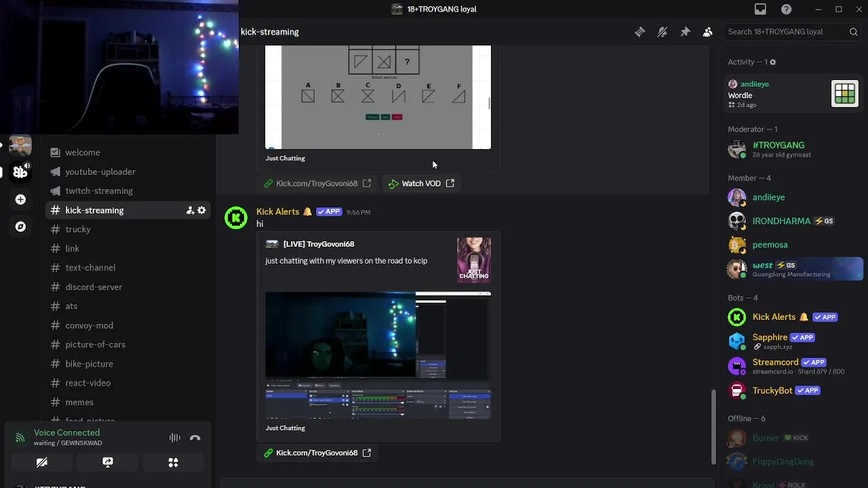The width and height of the screenshot is (868, 488).
Task: Open pinned messages pin icon
Action: coord(685,32)
